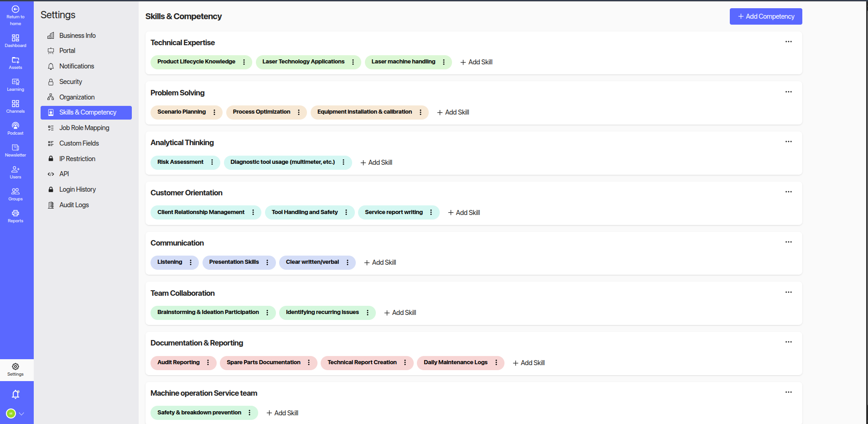Click Add Skill under Problem Solving
The image size is (868, 424).
tap(453, 112)
